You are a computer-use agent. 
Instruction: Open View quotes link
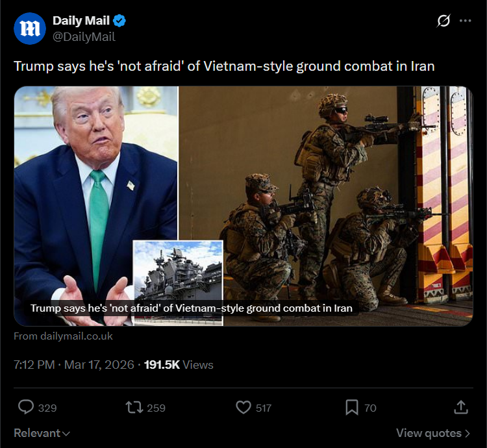tap(433, 433)
